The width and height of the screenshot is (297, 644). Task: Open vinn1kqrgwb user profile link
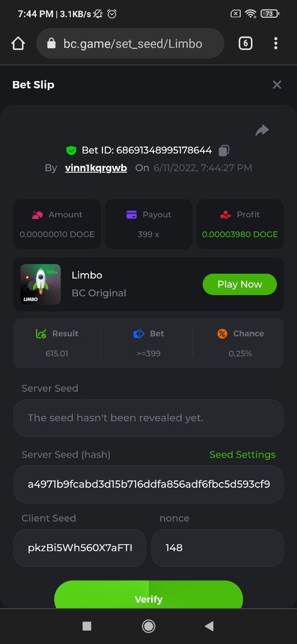point(96,168)
